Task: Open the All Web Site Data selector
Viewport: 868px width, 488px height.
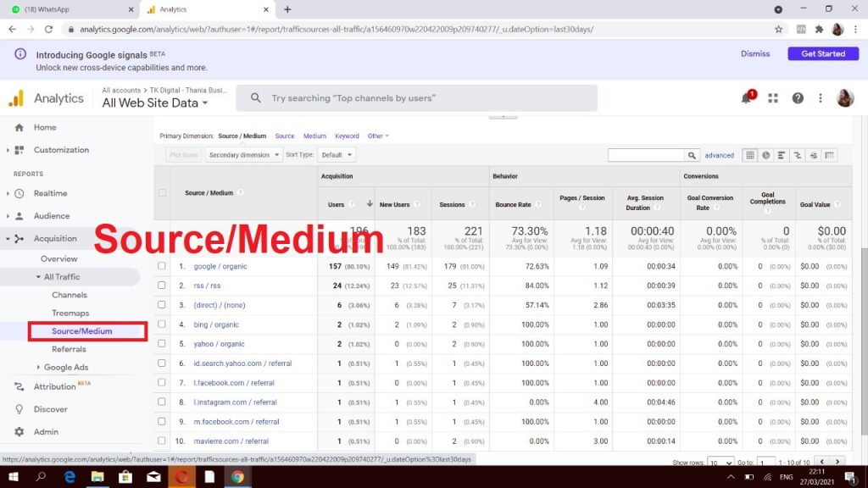Action: pos(155,103)
